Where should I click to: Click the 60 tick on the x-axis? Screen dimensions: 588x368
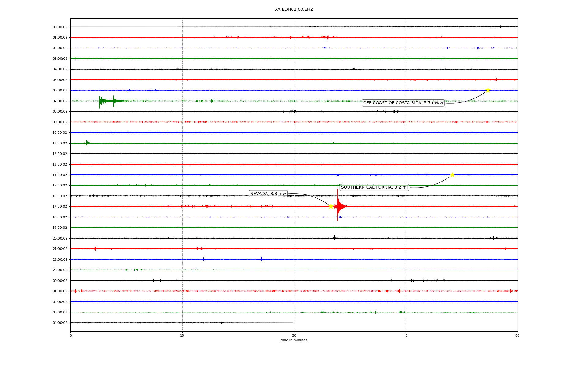coord(517,335)
